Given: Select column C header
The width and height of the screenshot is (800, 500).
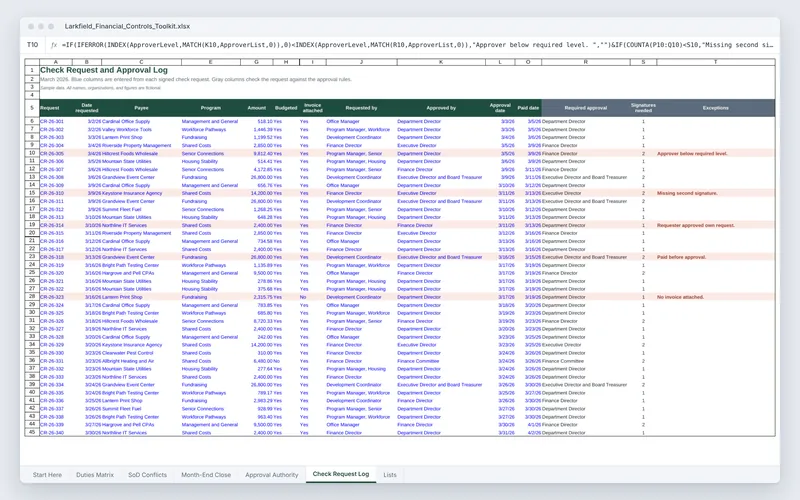Looking at the screenshot, I should (x=141, y=62).
